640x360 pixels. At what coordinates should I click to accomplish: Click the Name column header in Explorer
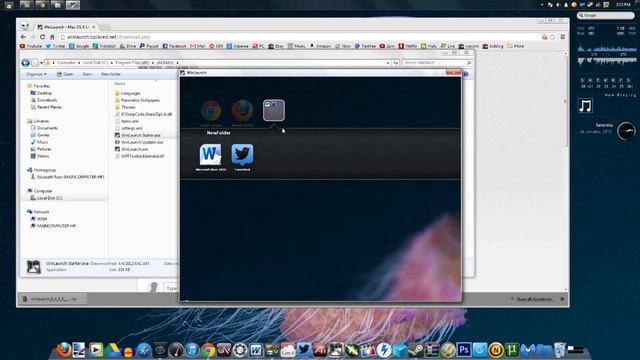click(x=120, y=84)
